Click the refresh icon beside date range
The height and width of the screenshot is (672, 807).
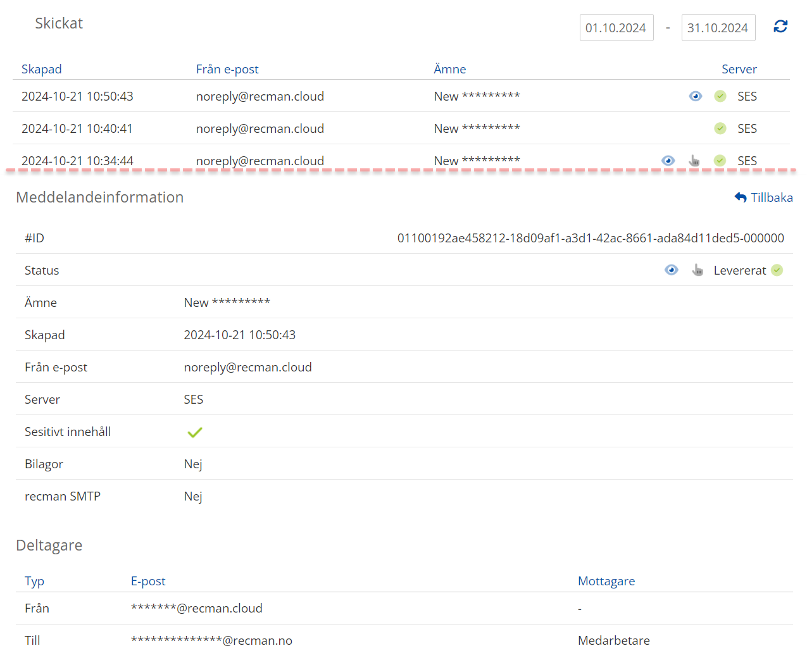click(x=780, y=27)
